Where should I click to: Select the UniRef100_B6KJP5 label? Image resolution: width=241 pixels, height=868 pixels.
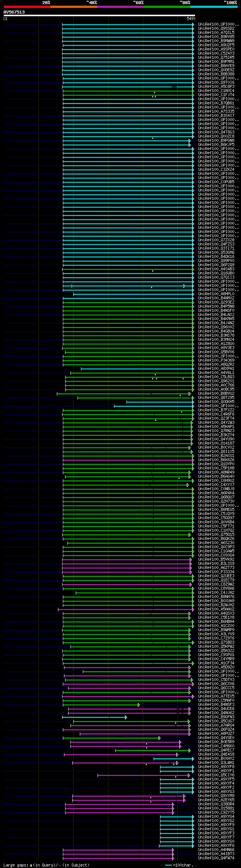click(x=216, y=144)
